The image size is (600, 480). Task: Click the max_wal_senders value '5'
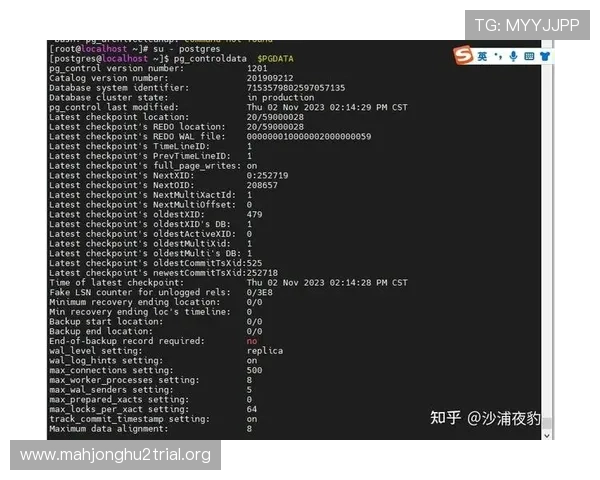tap(249, 390)
